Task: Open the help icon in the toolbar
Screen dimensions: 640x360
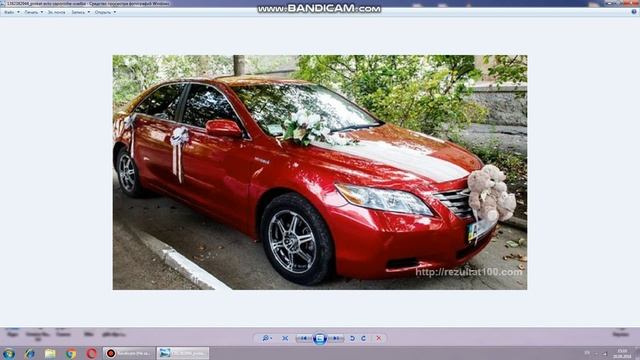Action: (x=634, y=12)
